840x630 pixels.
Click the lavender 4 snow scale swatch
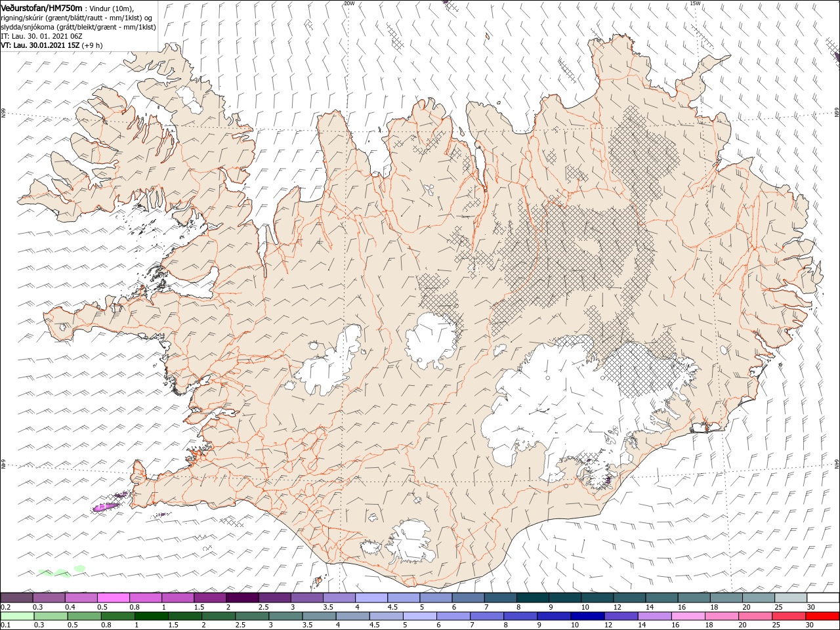[x=371, y=597]
